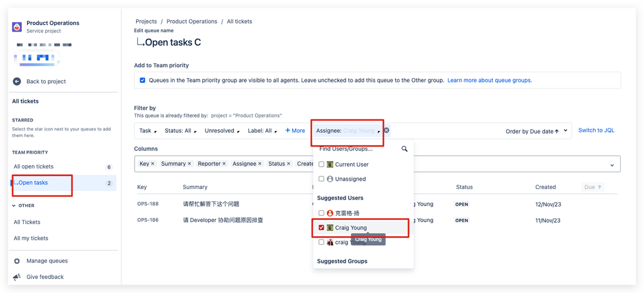
Task: Click the Created column header
Action: pos(545,187)
